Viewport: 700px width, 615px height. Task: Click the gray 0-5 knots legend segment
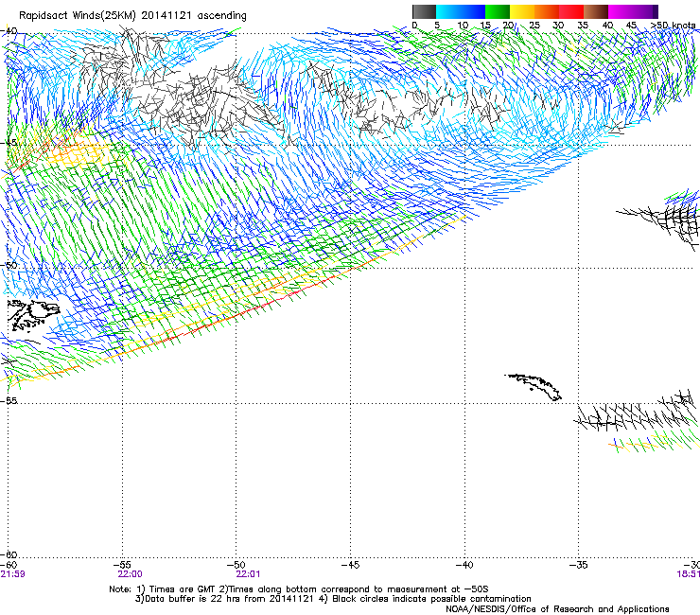click(x=424, y=11)
